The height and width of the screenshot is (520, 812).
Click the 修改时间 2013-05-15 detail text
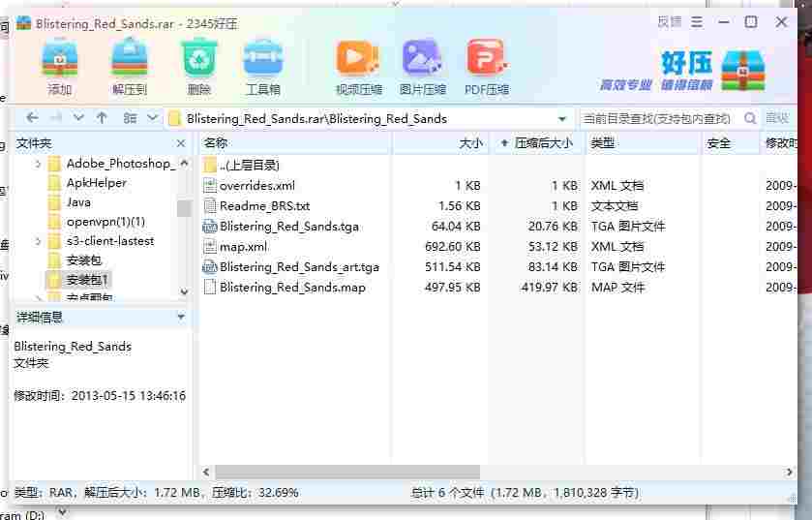(x=100, y=396)
